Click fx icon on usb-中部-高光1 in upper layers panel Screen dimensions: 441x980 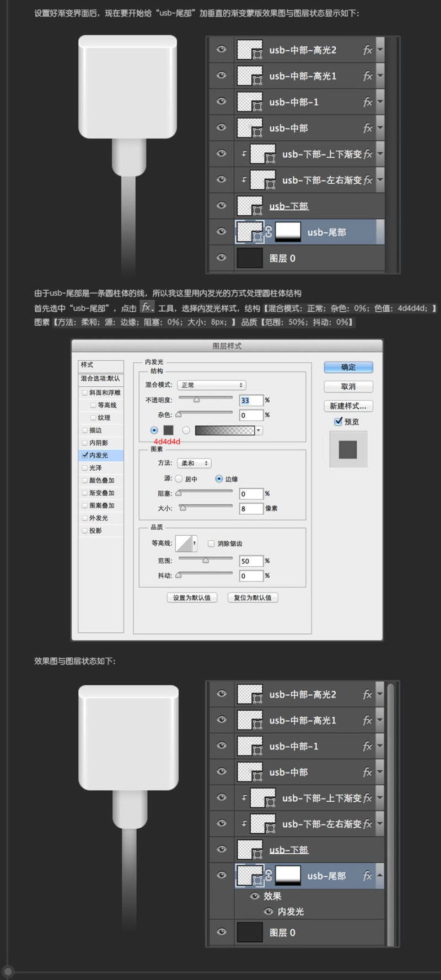tap(368, 76)
